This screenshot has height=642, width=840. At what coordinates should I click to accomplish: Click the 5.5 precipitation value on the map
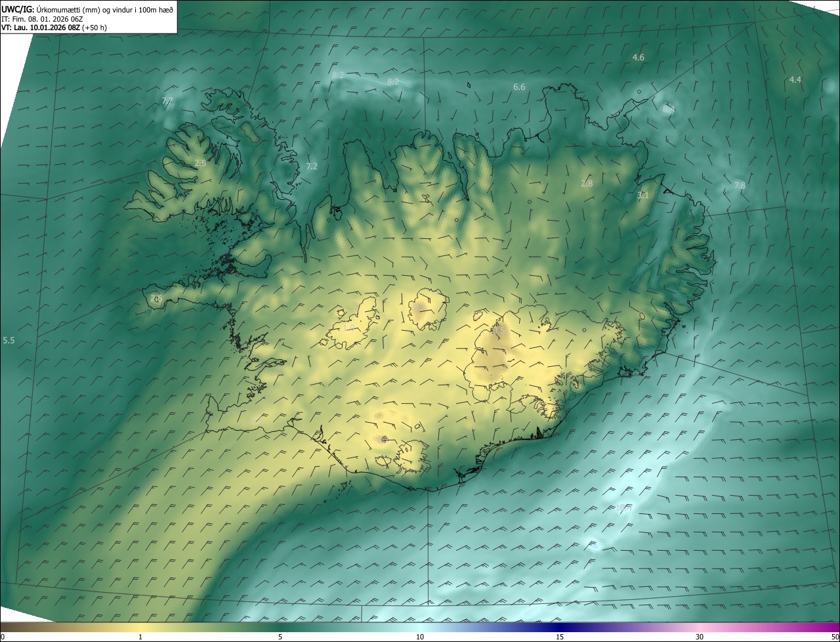pyautogui.click(x=9, y=340)
